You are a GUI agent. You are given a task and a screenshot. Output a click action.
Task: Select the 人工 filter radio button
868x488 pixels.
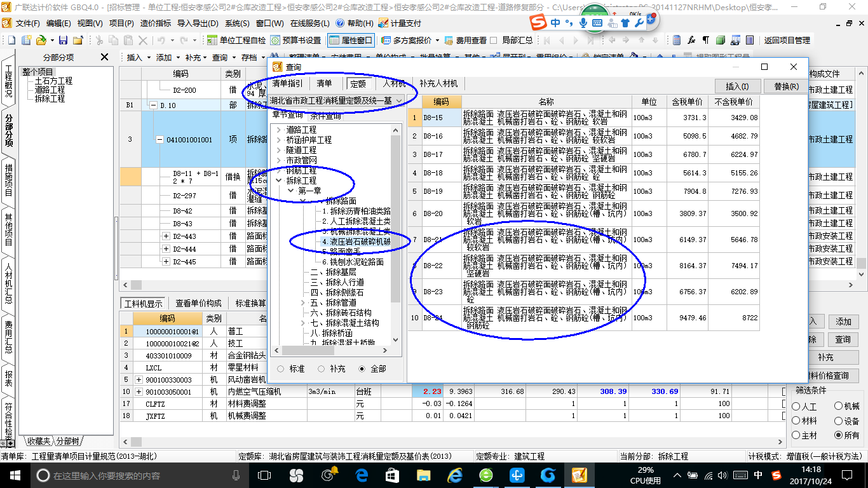point(797,406)
